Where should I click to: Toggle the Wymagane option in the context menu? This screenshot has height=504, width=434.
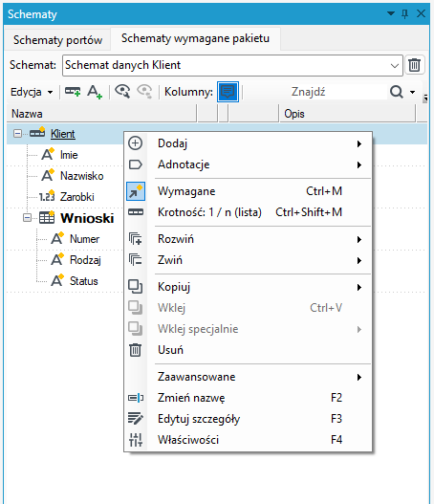[x=248, y=191]
